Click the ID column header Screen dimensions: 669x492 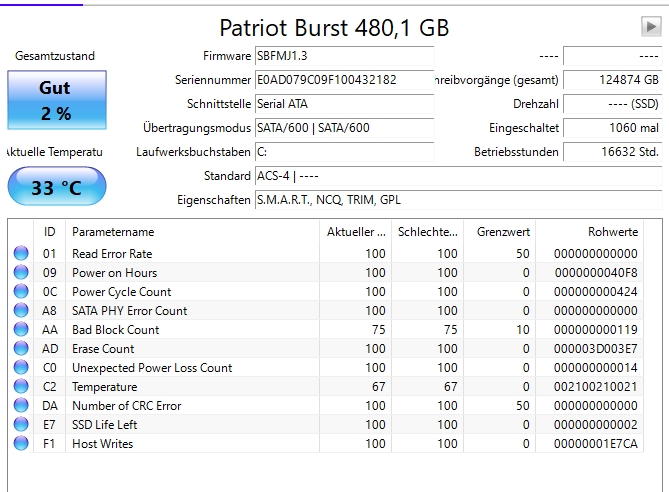click(49, 232)
